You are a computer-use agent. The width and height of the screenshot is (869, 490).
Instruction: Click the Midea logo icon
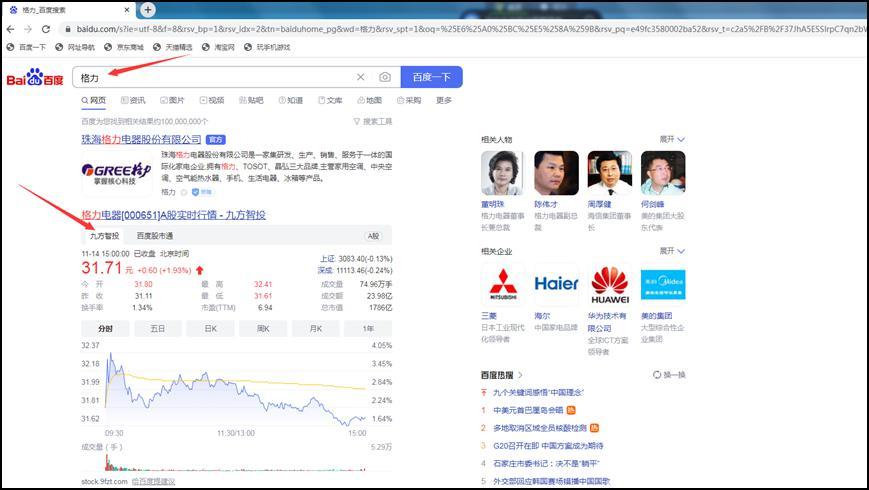tap(663, 285)
